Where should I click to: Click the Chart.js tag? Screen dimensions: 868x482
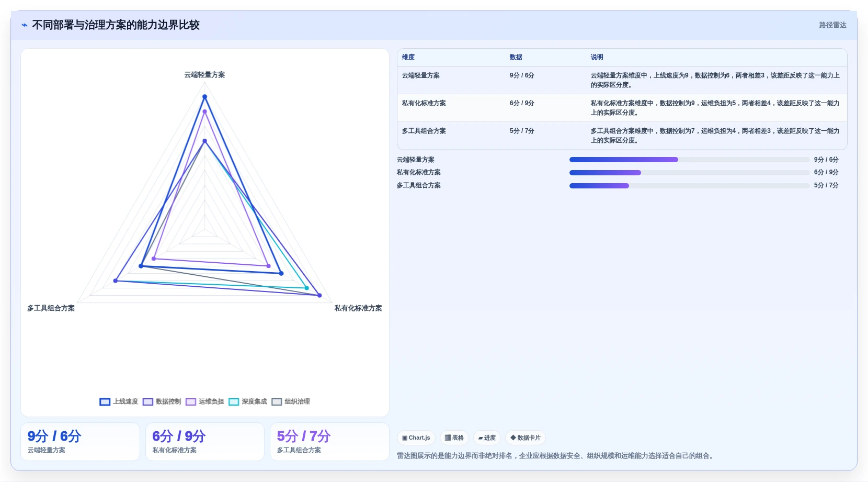[416, 438]
